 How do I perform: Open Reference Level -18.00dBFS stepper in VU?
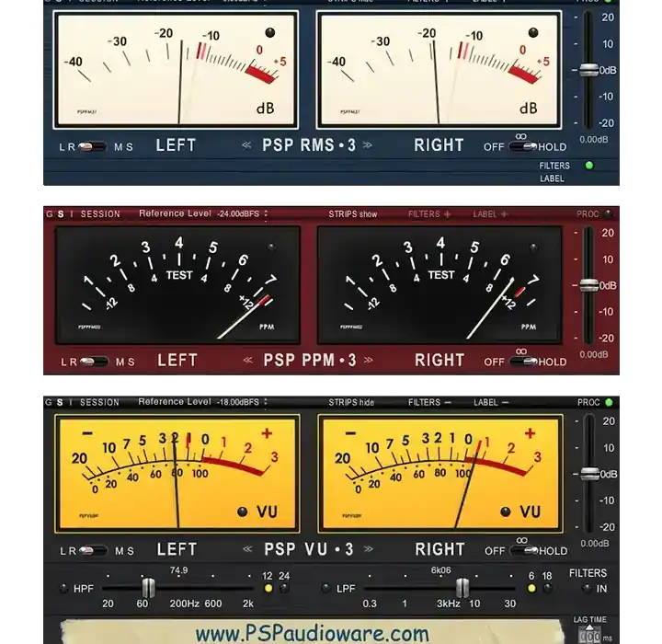tap(266, 402)
